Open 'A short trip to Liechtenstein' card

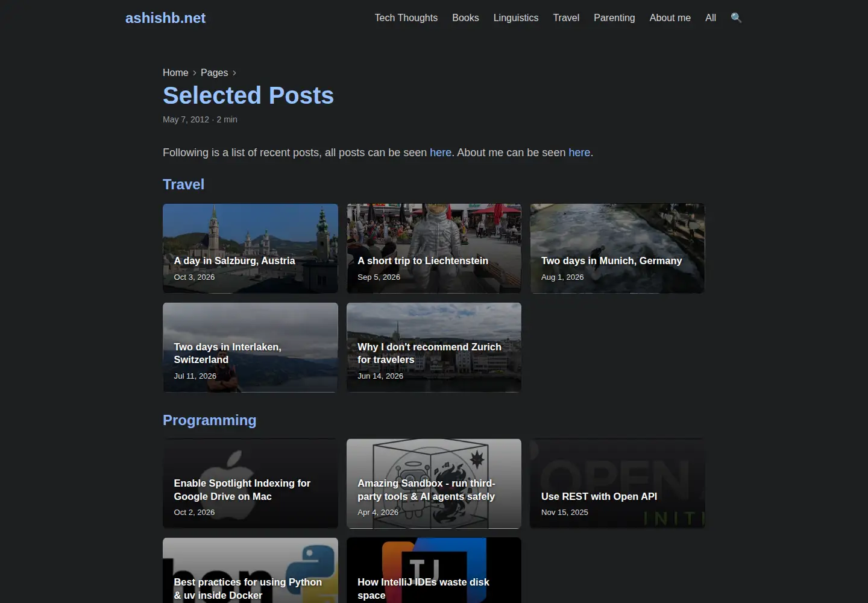click(x=434, y=248)
